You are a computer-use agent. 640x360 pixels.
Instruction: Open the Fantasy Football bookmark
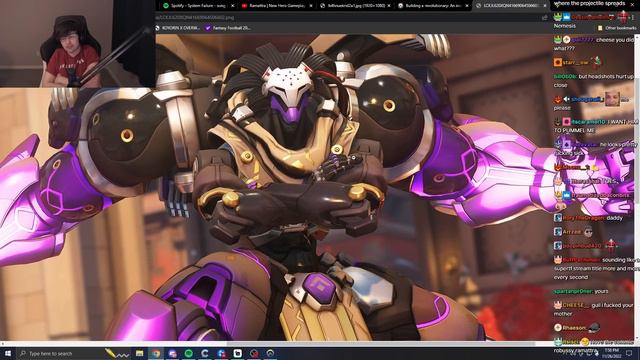228,28
